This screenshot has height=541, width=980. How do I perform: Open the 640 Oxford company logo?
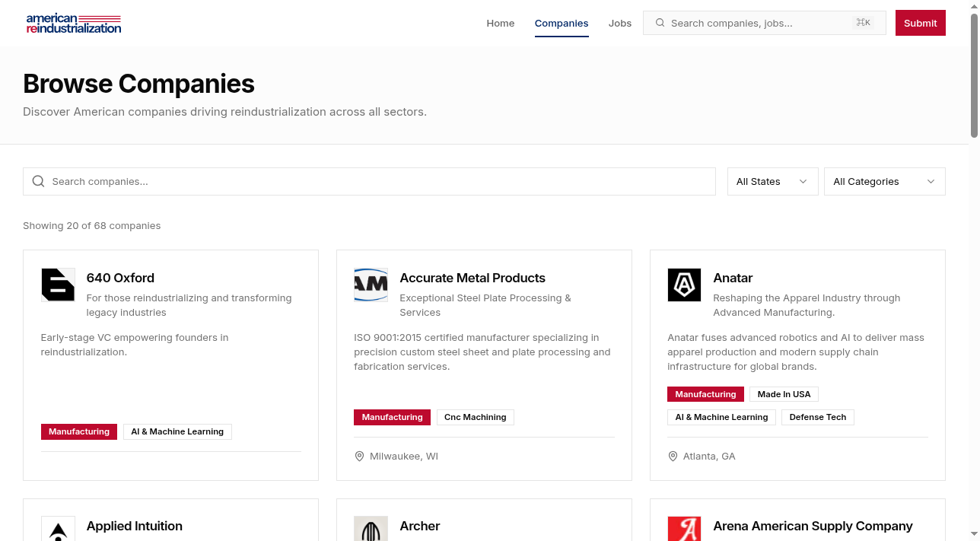point(58,285)
